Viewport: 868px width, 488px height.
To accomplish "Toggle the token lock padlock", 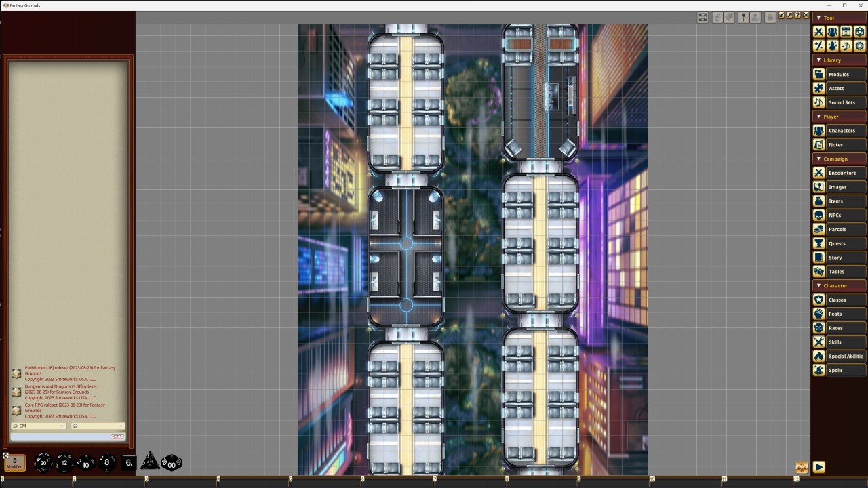I will pyautogui.click(x=770, y=17).
